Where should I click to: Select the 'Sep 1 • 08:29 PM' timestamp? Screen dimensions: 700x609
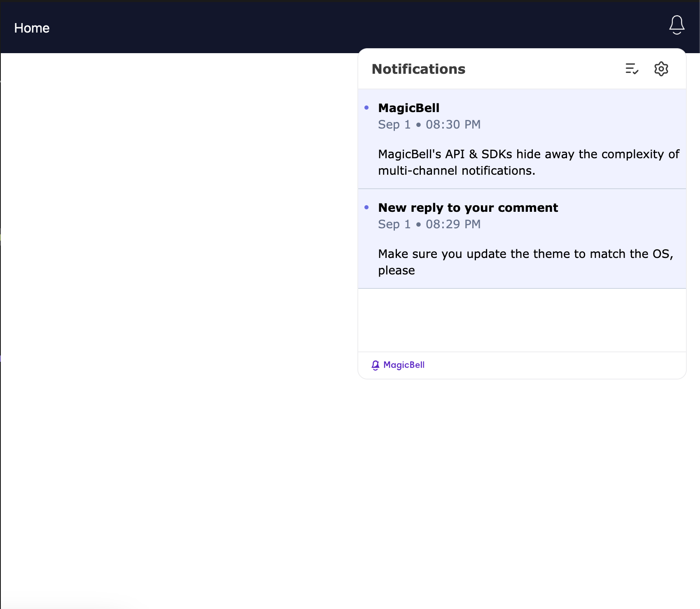429,224
